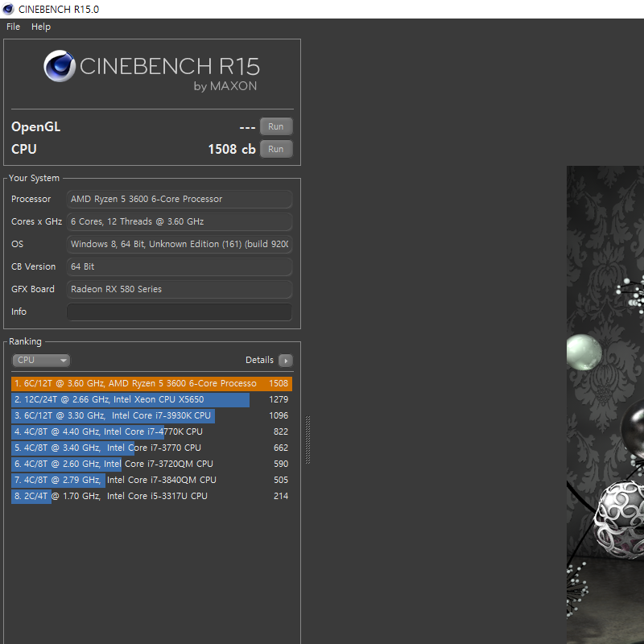Expand the ranking Details arrow
This screenshot has height=644, width=644.
(x=286, y=361)
